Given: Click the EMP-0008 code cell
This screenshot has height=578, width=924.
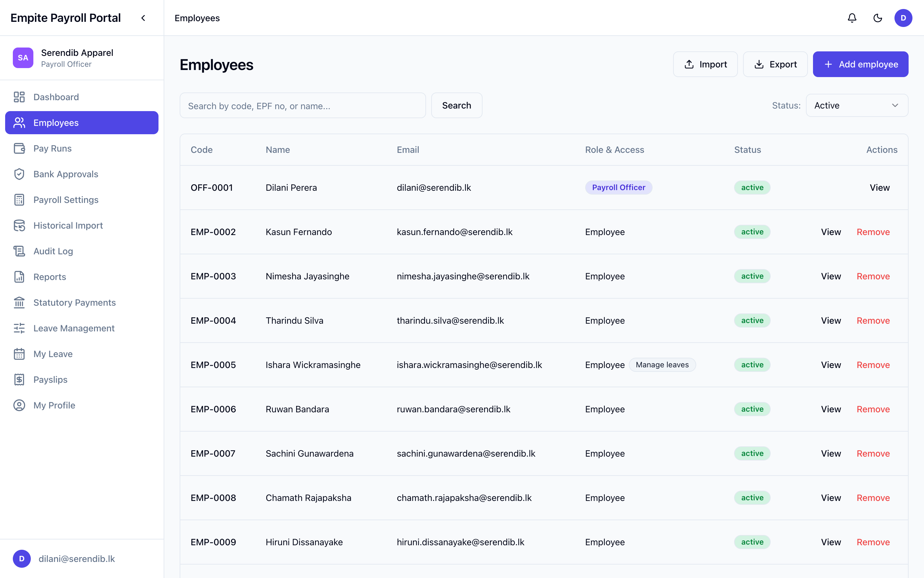Looking at the screenshot, I should coord(213,498).
